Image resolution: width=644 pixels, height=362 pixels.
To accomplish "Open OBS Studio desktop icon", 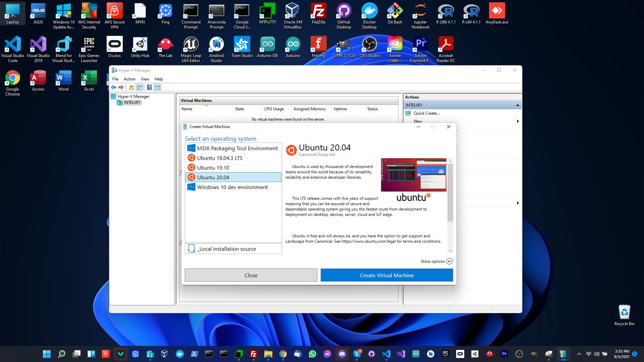I will [369, 47].
